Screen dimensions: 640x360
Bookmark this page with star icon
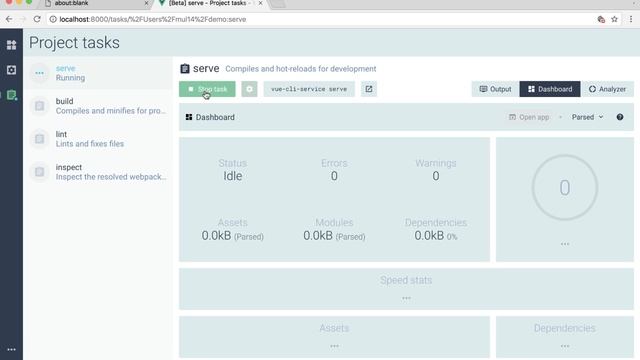click(x=614, y=19)
